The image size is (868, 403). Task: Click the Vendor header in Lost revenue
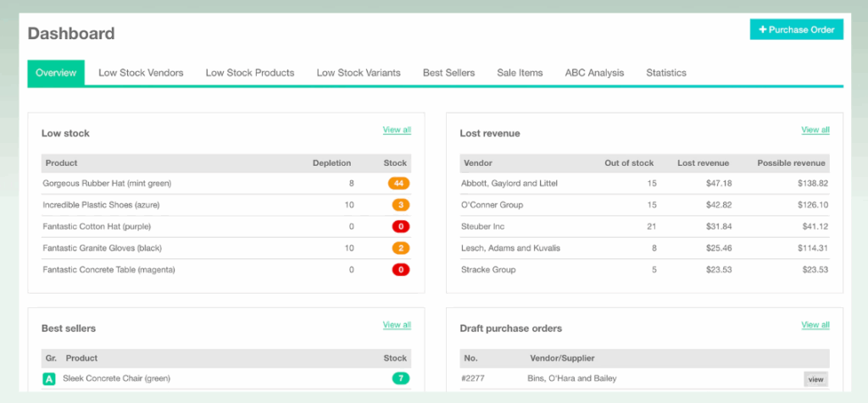(478, 163)
